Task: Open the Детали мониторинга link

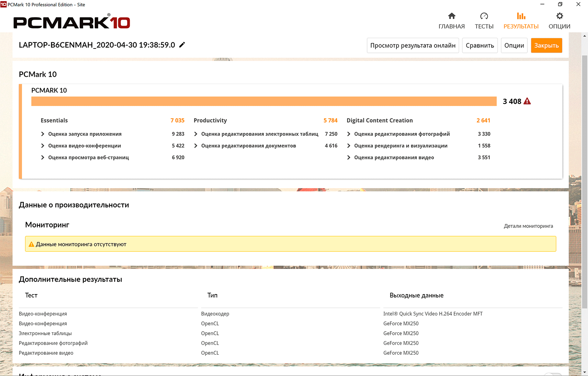Action: (x=528, y=226)
